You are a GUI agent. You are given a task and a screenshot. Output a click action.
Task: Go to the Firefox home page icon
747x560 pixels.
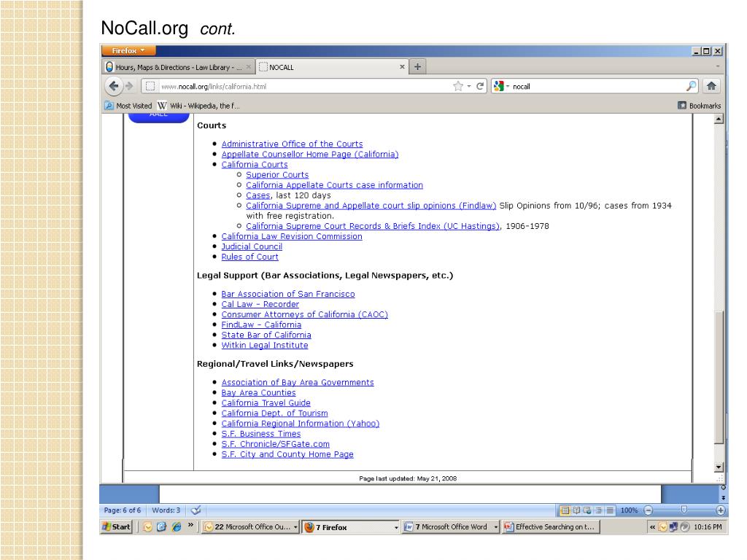tap(711, 86)
